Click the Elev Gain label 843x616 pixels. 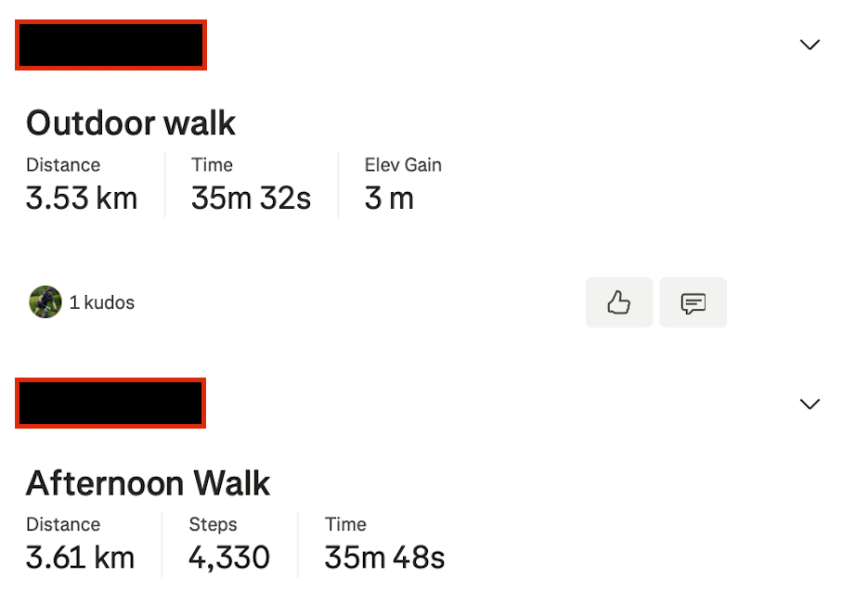click(x=403, y=165)
